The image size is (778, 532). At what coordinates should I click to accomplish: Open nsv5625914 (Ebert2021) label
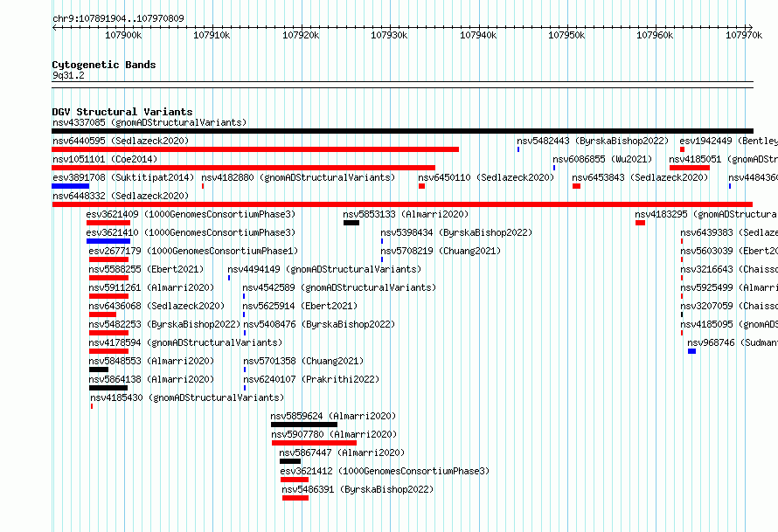(300, 306)
